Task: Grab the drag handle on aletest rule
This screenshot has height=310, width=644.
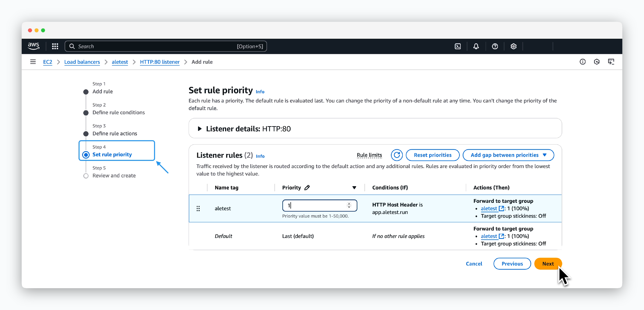Action: pyautogui.click(x=198, y=209)
